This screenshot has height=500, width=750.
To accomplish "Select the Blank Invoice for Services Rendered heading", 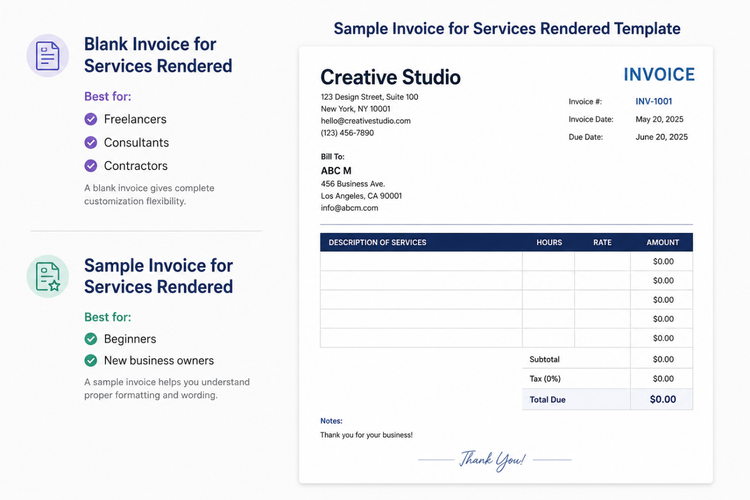I will 158,55.
